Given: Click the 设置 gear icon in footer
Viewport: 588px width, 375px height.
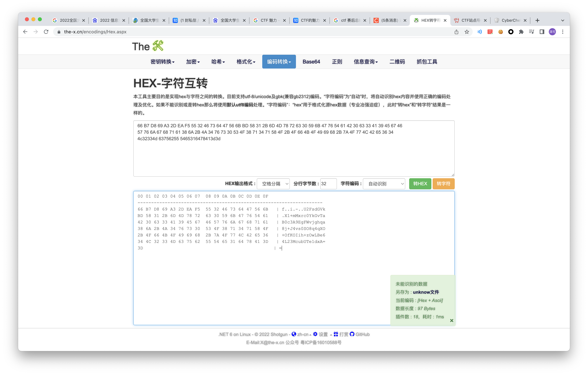Looking at the screenshot, I should [315, 334].
